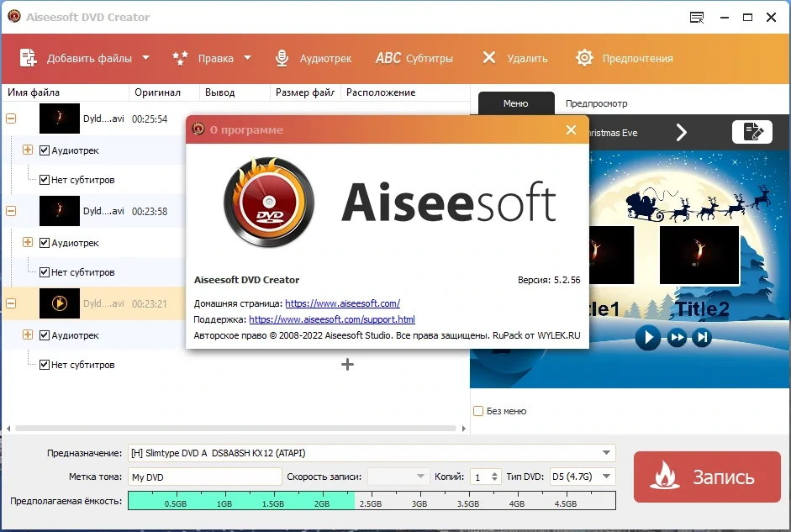Open the support.html support link
Screen dimensions: 791x532
coord(332,319)
